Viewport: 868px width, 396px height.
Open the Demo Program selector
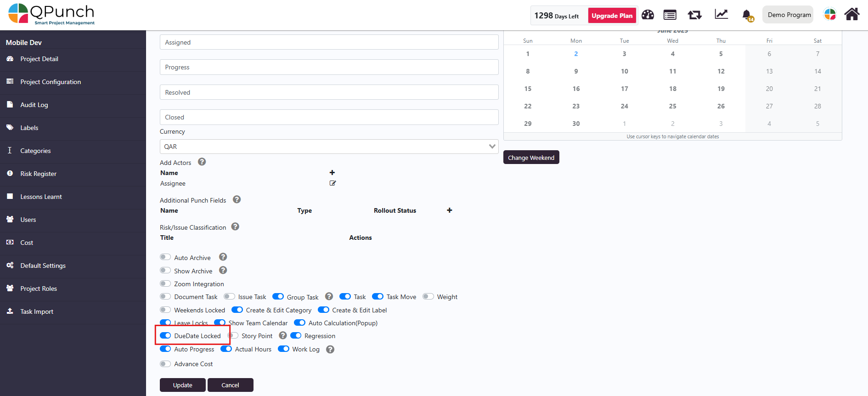[789, 15]
